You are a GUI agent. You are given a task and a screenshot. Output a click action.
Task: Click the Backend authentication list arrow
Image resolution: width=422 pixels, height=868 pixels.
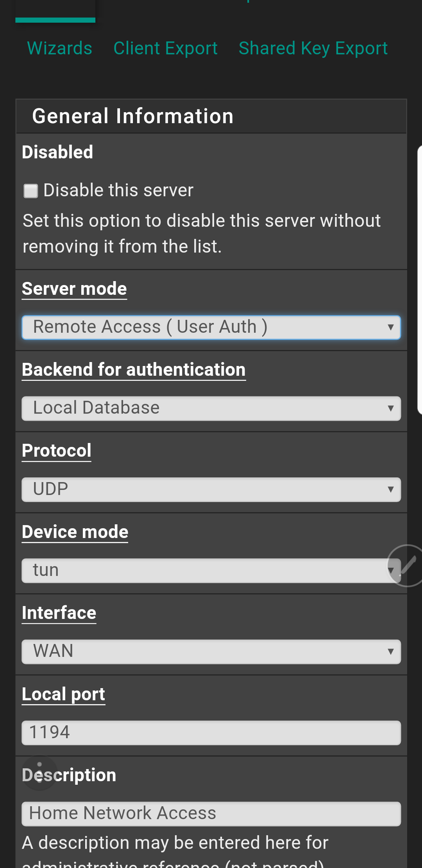[390, 409]
